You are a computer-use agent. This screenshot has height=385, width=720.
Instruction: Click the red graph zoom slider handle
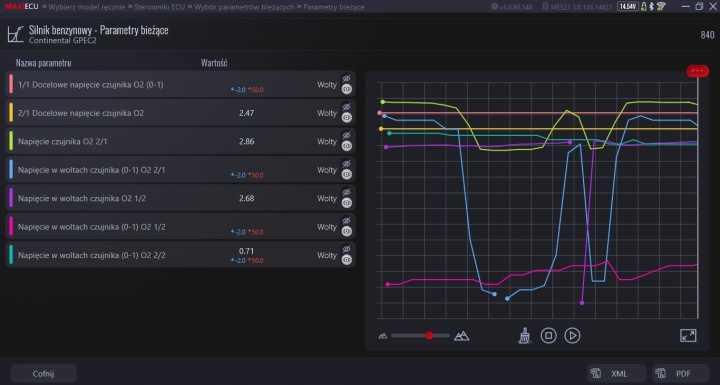coord(429,336)
